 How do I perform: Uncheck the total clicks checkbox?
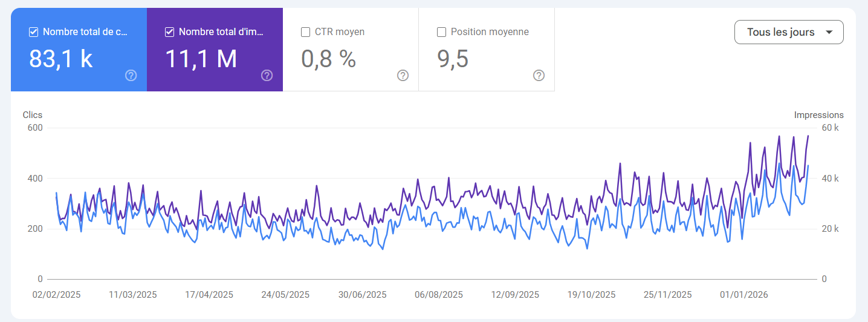tap(34, 32)
